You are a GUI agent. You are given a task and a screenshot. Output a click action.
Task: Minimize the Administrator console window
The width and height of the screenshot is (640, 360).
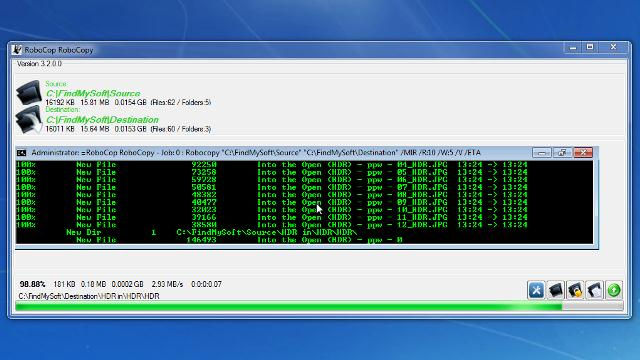(542, 153)
